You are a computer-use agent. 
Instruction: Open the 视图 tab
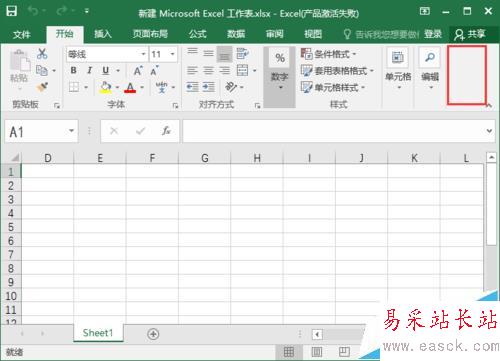pyautogui.click(x=313, y=34)
